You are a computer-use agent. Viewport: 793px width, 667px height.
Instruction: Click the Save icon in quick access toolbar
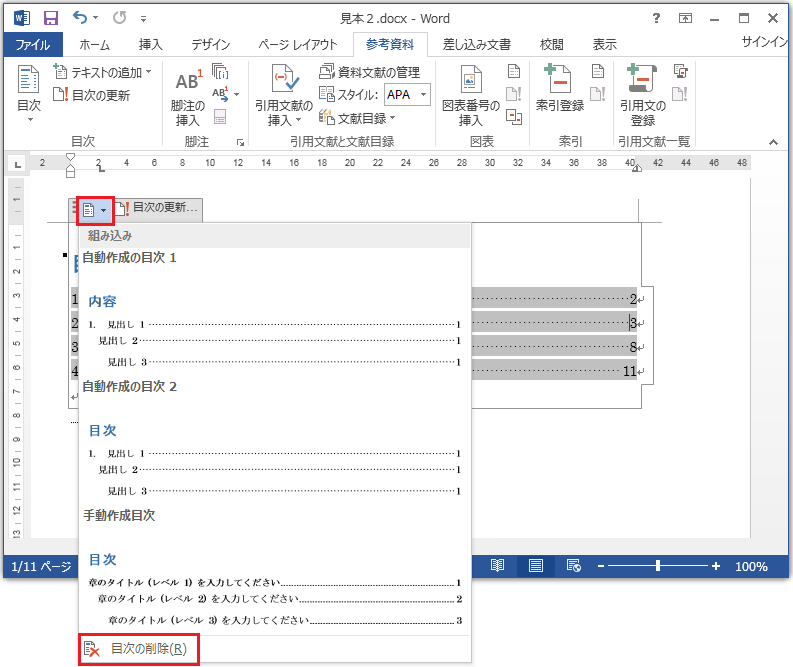50,18
